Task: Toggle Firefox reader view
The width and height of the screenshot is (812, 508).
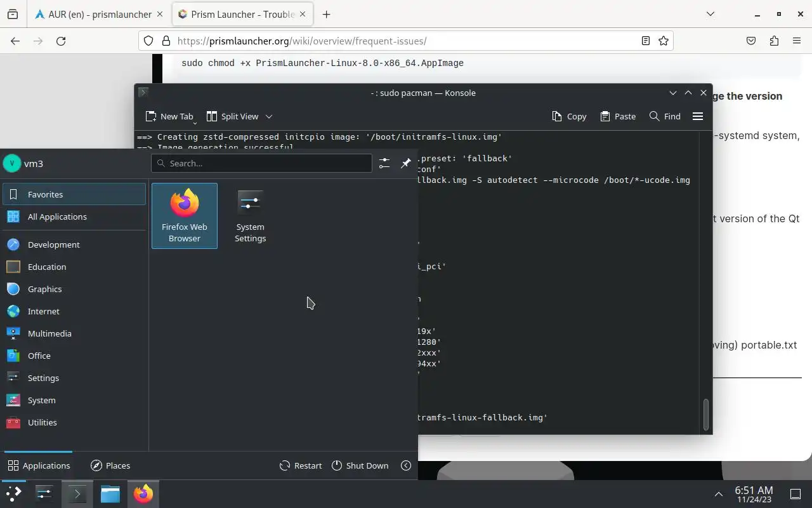Action: pos(646,41)
